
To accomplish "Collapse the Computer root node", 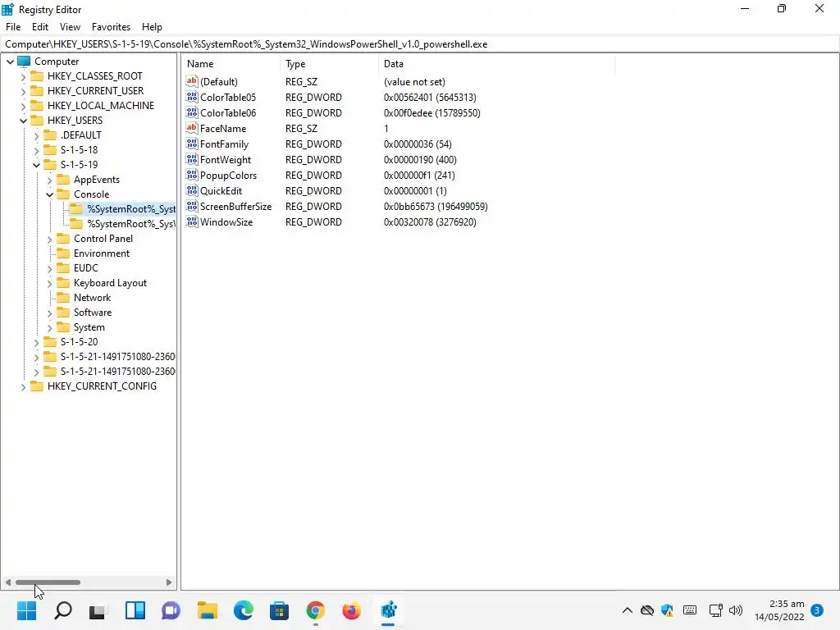I will (10, 62).
